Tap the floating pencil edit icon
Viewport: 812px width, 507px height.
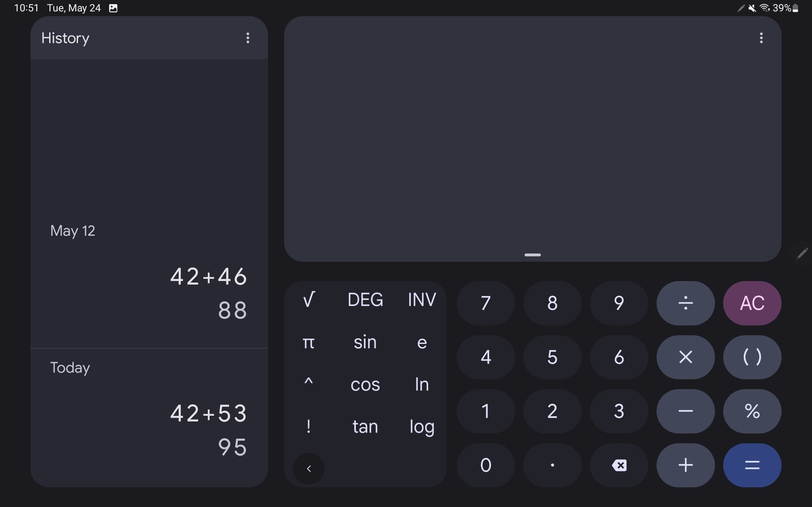point(802,253)
